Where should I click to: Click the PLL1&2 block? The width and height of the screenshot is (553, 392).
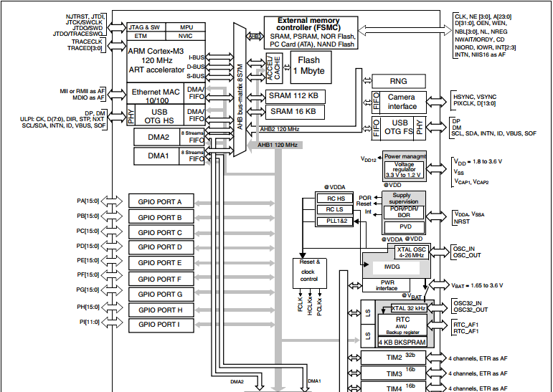click(334, 221)
